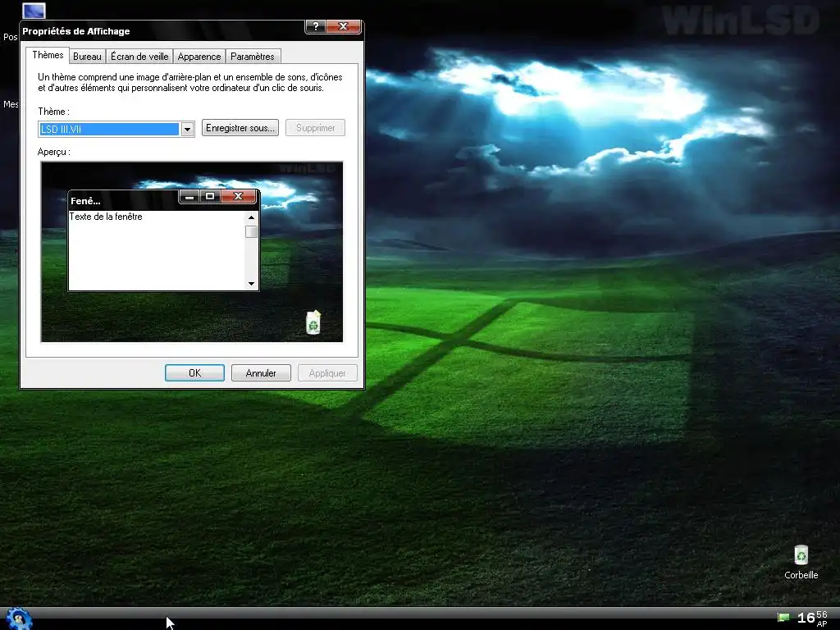
Task: Go to the Paramètres tab
Action: pyautogui.click(x=253, y=57)
